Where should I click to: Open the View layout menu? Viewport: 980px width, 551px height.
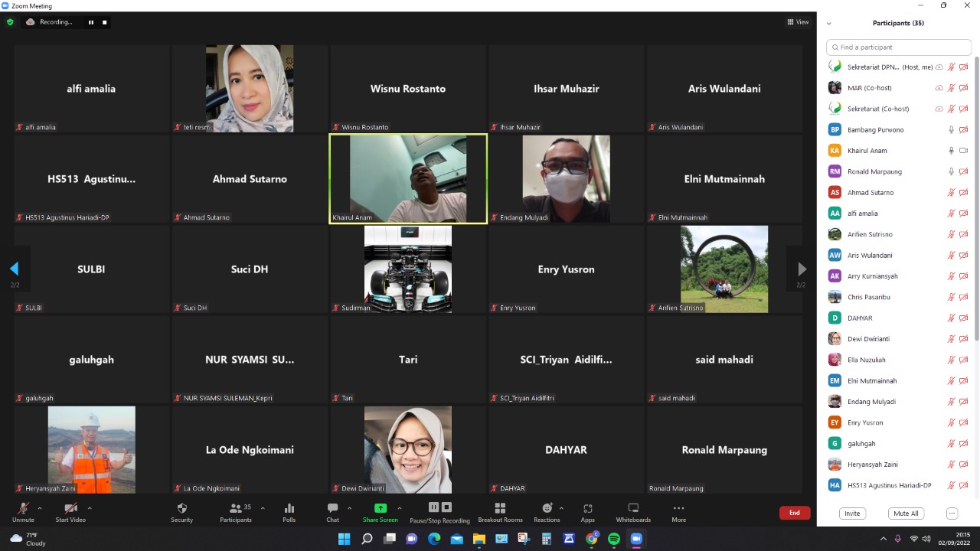click(798, 22)
